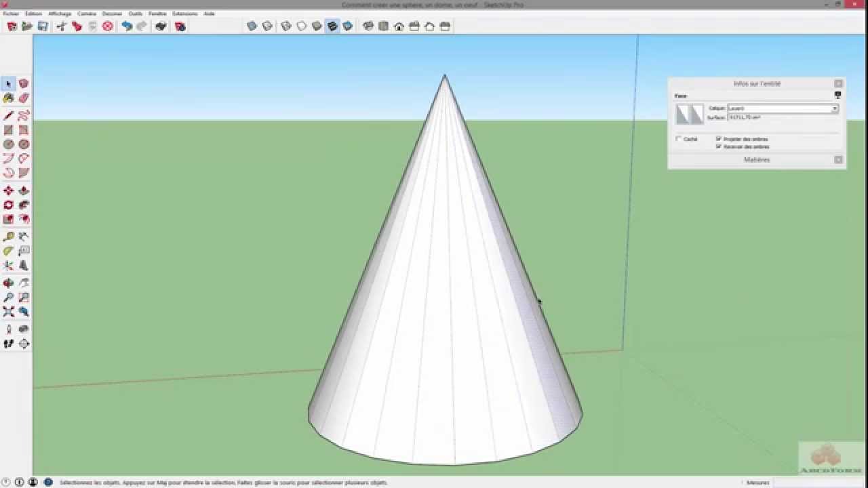Viewport: 868px width, 488px height.
Task: Switch to Shaded With Textures style
Action: click(332, 26)
